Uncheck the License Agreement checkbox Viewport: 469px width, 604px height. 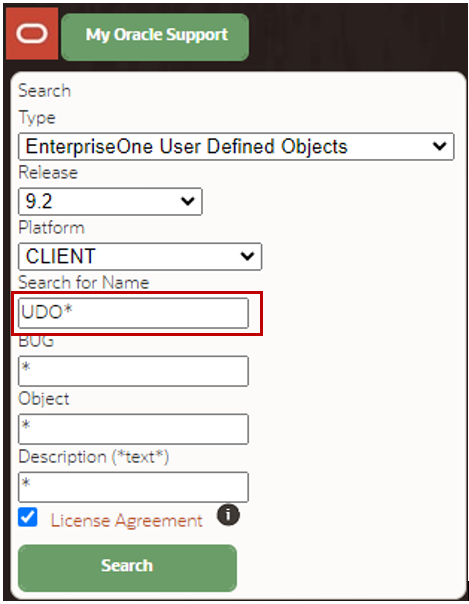pos(28,517)
